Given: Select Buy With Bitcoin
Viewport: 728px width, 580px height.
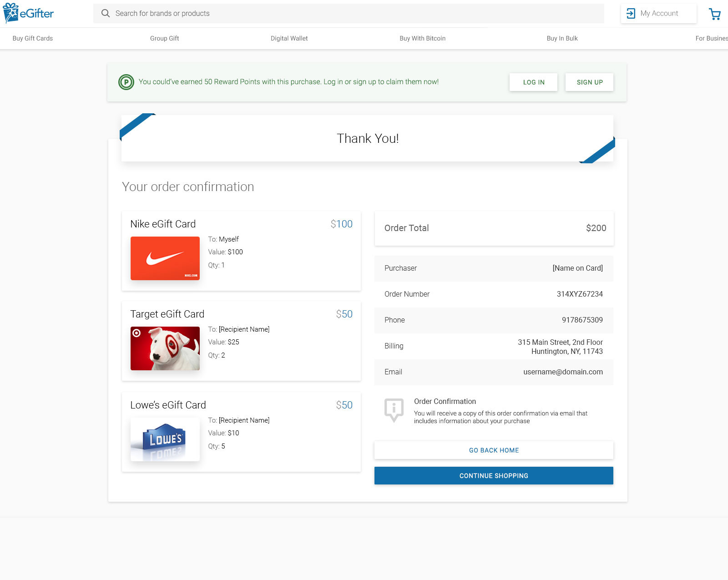Looking at the screenshot, I should 423,38.
